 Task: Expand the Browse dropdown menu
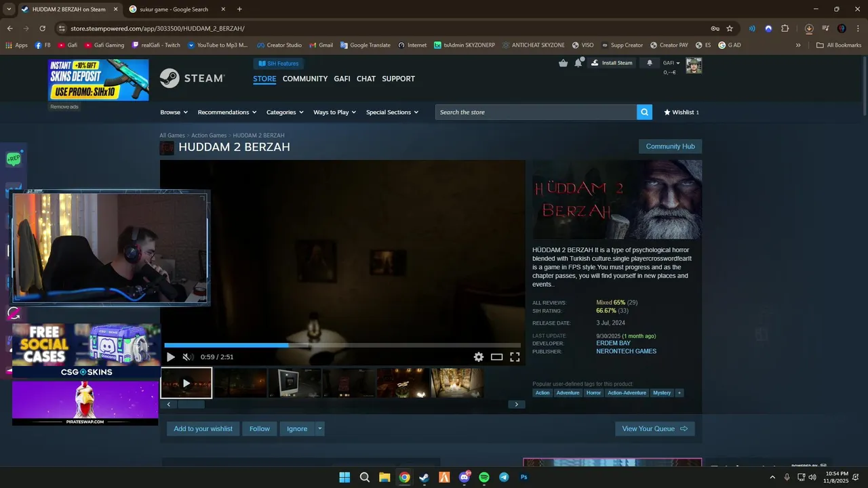174,113
